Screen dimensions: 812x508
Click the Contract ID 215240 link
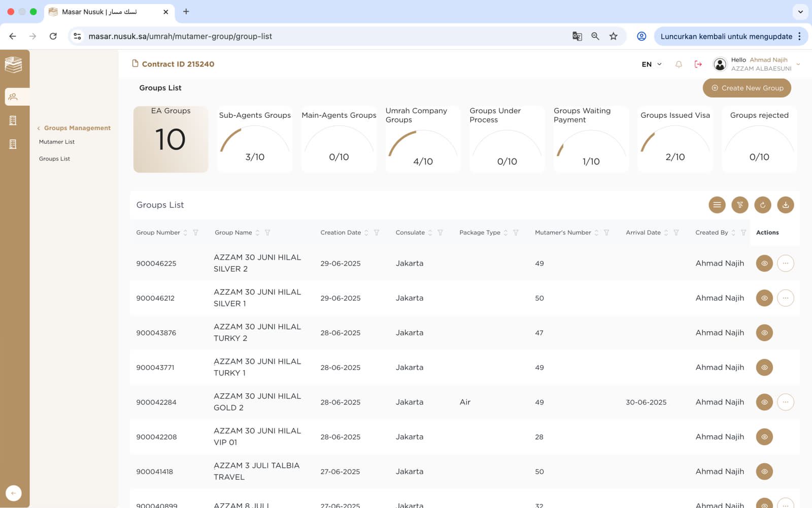[178, 64]
